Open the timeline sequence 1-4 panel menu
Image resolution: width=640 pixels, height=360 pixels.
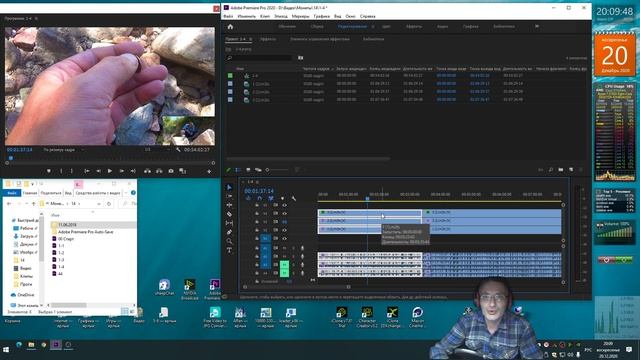coord(257,182)
